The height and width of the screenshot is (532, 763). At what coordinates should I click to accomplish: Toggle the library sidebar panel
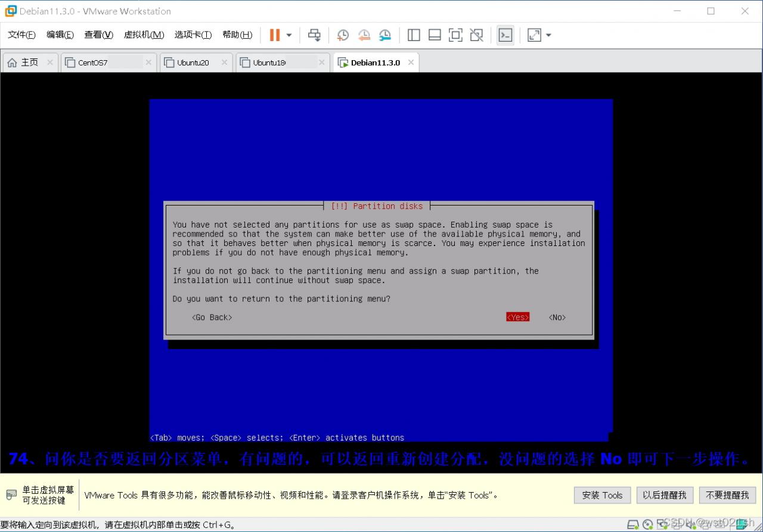click(414, 35)
